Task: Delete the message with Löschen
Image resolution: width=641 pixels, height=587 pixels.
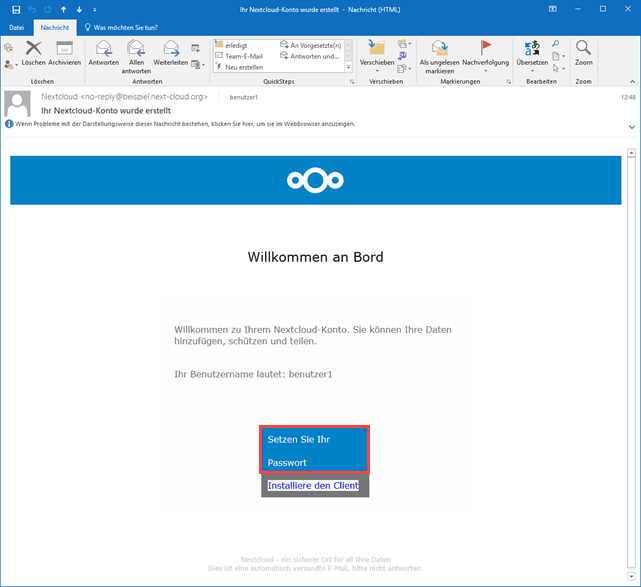Action: click(x=34, y=54)
